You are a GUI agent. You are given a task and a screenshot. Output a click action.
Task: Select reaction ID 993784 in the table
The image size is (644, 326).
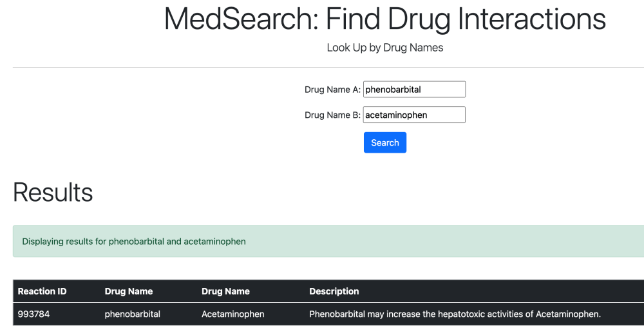[x=33, y=314]
